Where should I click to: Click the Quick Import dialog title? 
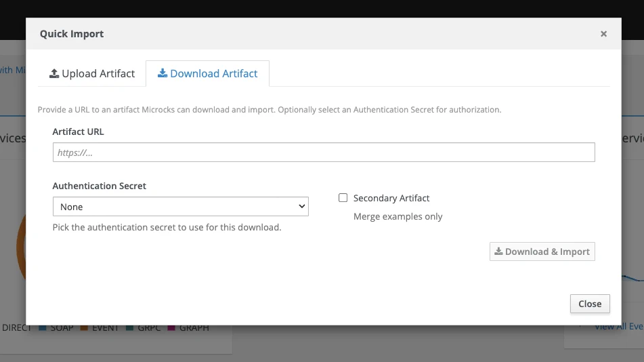72,34
